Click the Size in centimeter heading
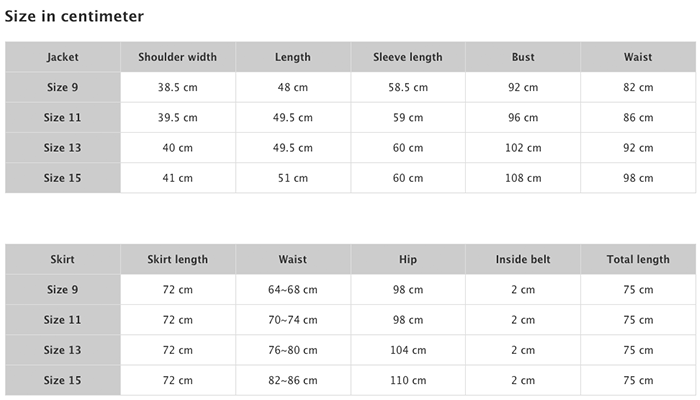 pyautogui.click(x=74, y=16)
